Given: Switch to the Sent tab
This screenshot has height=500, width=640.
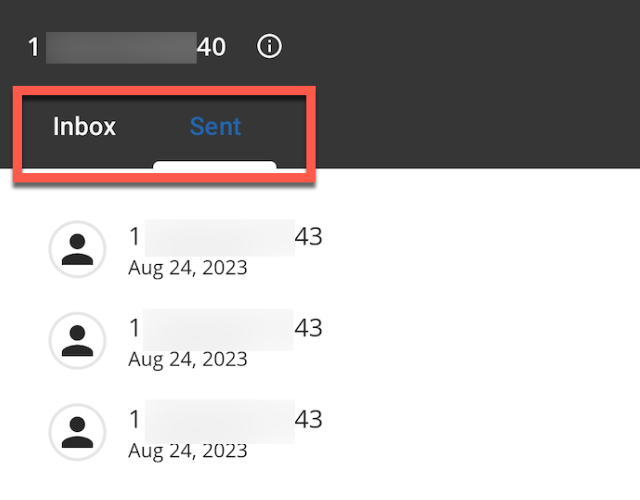Looking at the screenshot, I should (x=215, y=127).
